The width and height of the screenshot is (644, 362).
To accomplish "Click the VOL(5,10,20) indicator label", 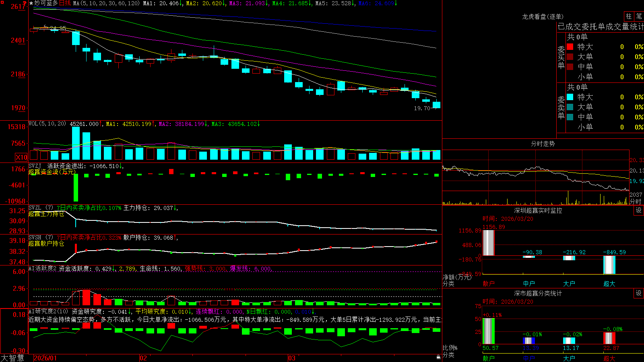I will [47, 124].
